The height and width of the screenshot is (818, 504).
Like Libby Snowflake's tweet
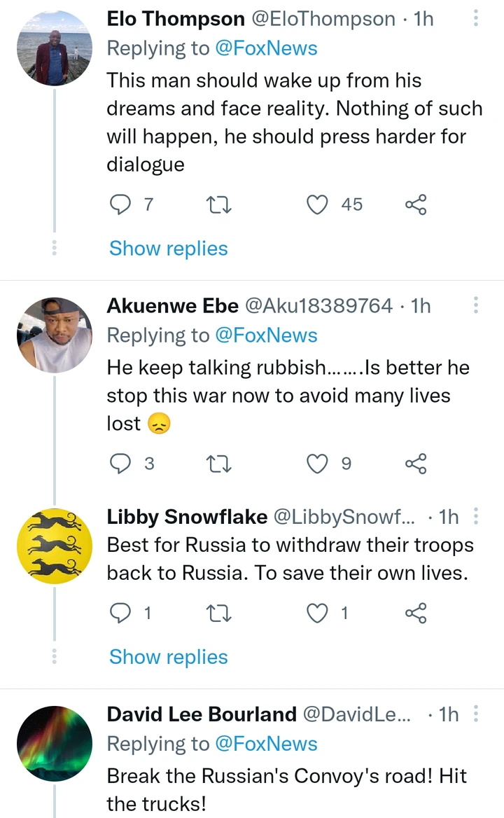pos(318,613)
